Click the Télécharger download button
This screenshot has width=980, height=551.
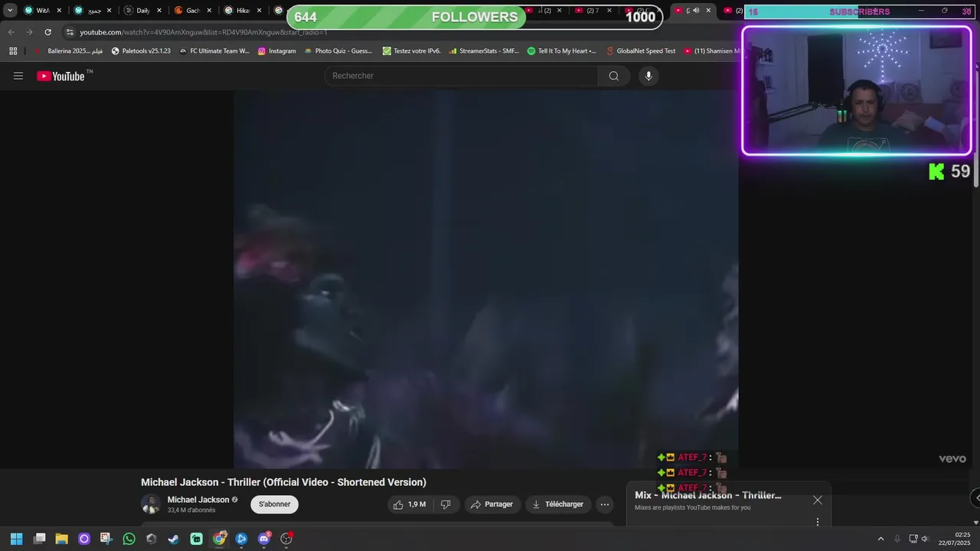point(558,504)
